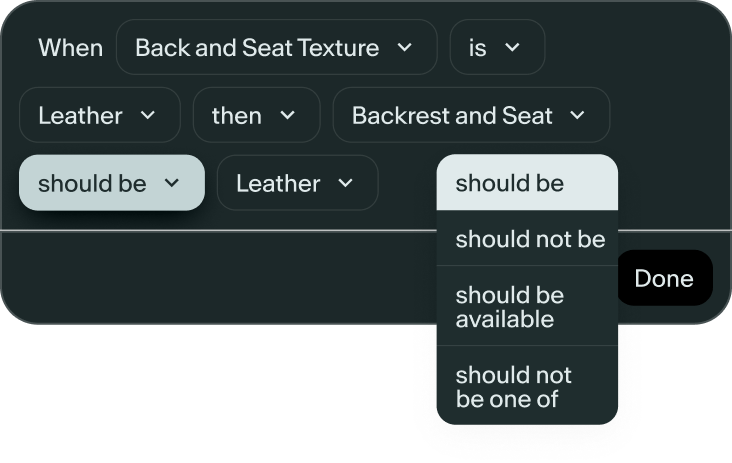Open the "is" operator dropdown

point(496,47)
